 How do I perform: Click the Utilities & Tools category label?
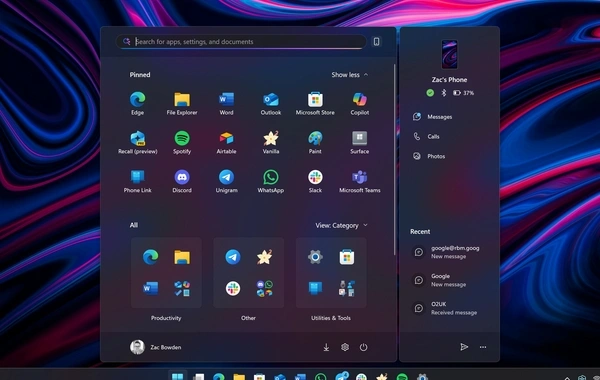click(331, 318)
